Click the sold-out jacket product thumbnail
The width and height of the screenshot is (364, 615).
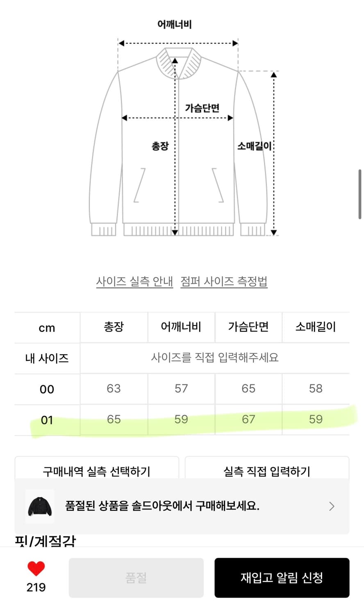pos(39,506)
